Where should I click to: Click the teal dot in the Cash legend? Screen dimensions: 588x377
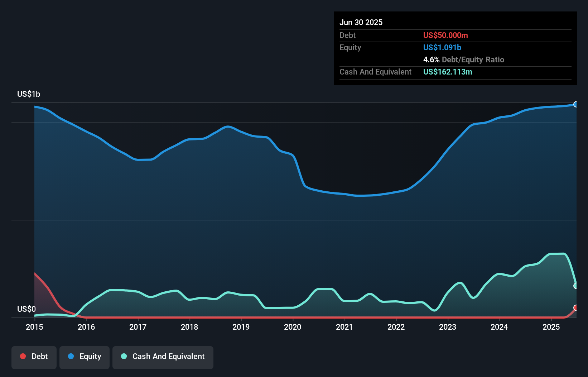[x=124, y=357]
